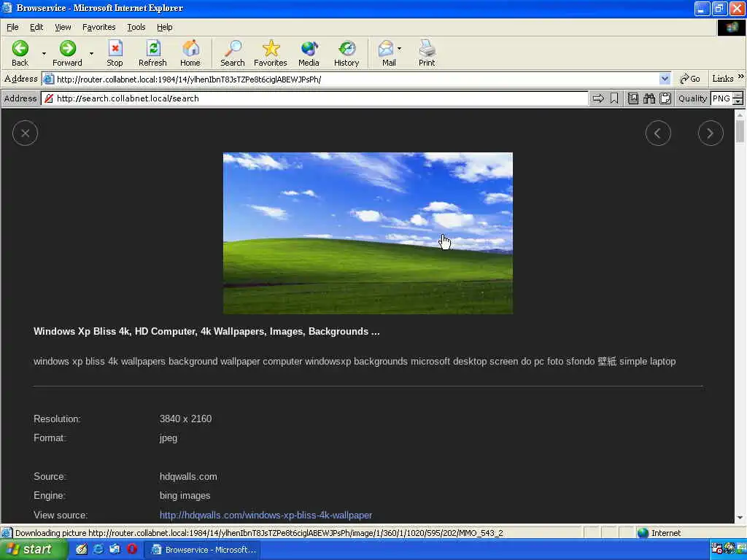Click Internet Explorer quick launch icon
Screen dimensions: 747x560
[98, 549]
